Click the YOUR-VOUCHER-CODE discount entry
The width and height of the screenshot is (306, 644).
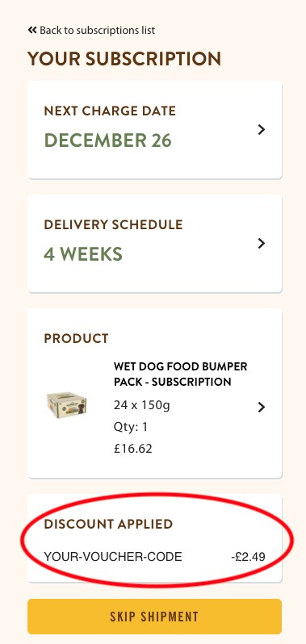(113, 557)
